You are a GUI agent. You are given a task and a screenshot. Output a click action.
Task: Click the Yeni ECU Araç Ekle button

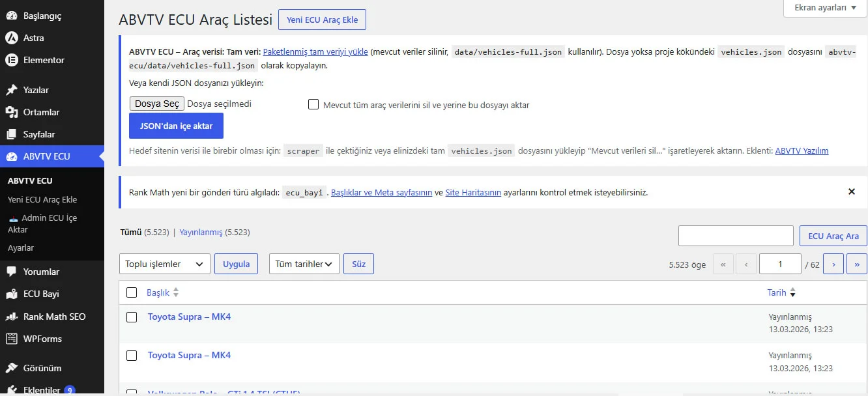coord(322,20)
